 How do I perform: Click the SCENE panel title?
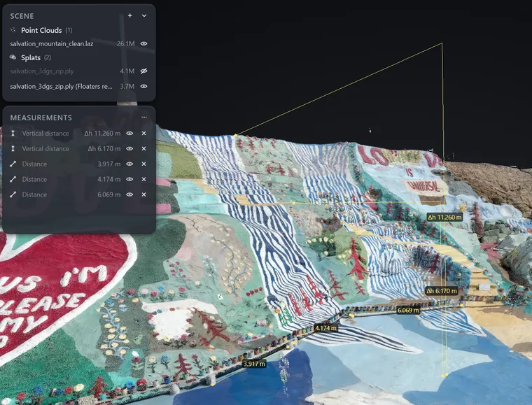point(22,16)
